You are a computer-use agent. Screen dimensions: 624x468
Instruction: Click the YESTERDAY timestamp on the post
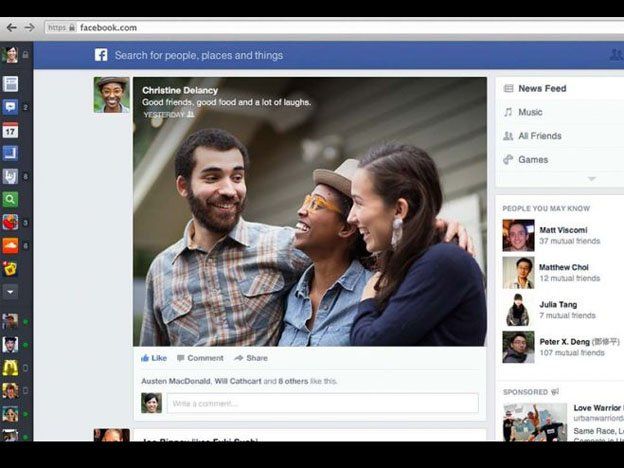(164, 115)
